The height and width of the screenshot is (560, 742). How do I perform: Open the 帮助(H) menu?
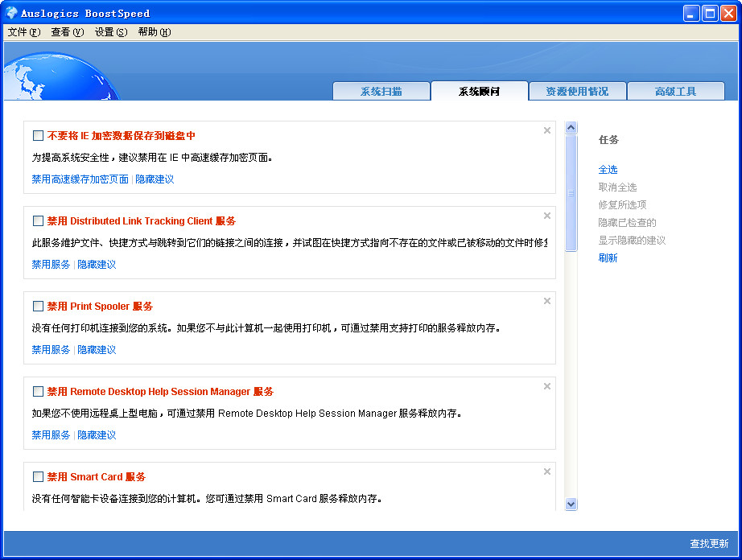155,31
